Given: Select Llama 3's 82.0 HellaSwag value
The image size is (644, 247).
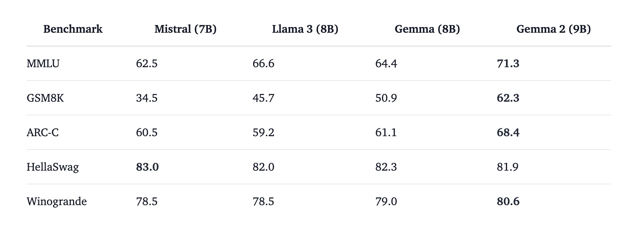Looking at the screenshot, I should click(x=263, y=167).
